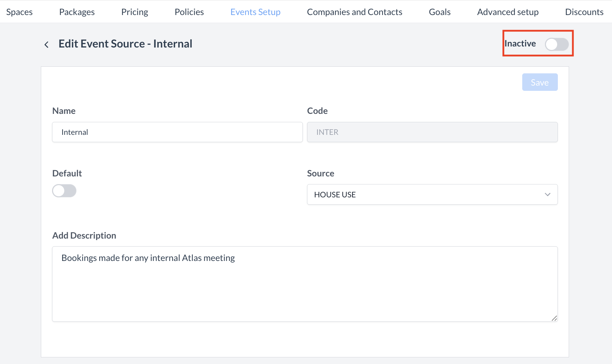Click inside the Name field
The width and height of the screenshot is (612, 364).
177,132
